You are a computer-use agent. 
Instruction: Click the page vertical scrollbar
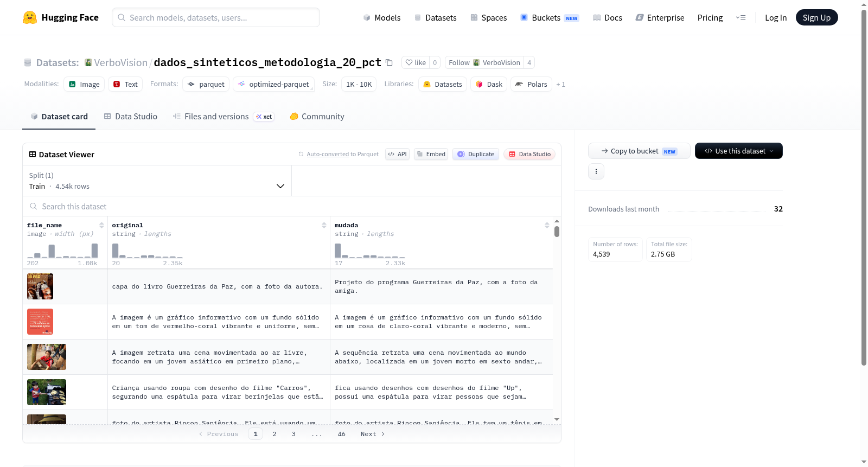click(x=864, y=188)
